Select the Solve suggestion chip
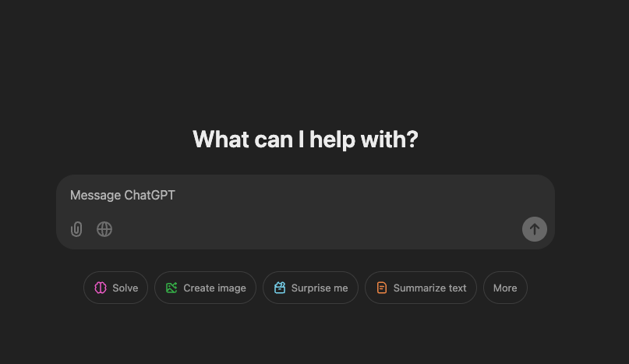 coord(115,288)
